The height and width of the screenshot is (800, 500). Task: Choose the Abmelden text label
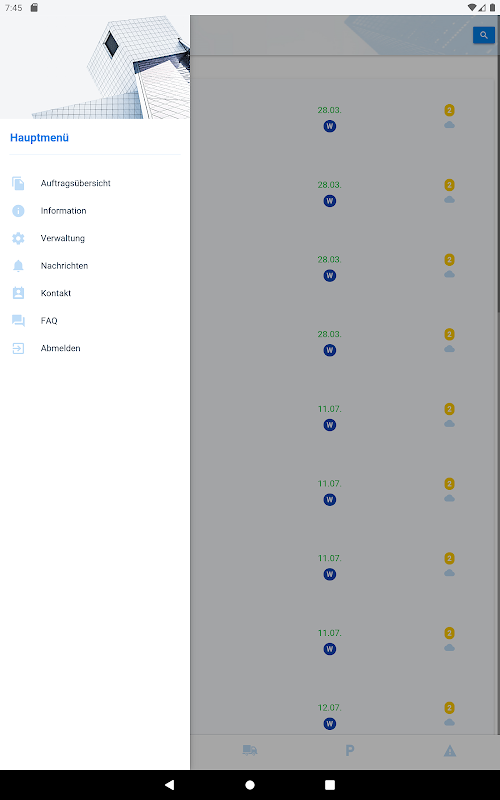[x=61, y=348]
